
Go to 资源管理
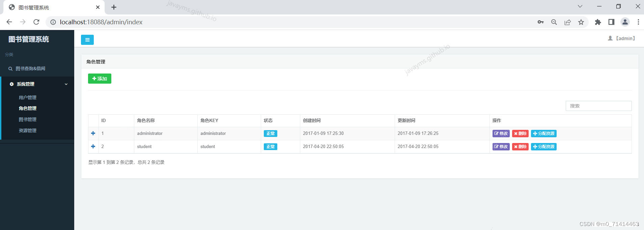click(28, 131)
